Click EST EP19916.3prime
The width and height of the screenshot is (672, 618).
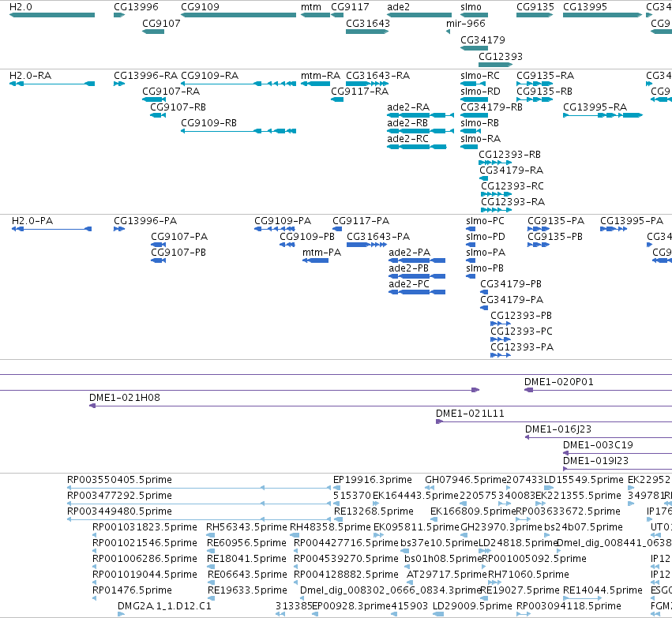(337, 488)
